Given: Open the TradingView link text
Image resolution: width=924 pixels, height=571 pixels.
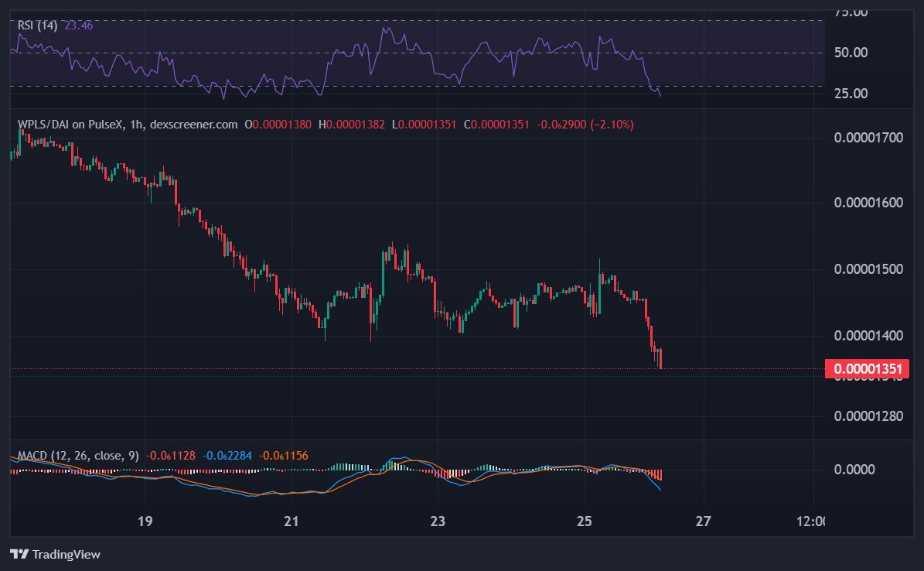Looking at the screenshot, I should click(x=66, y=555).
